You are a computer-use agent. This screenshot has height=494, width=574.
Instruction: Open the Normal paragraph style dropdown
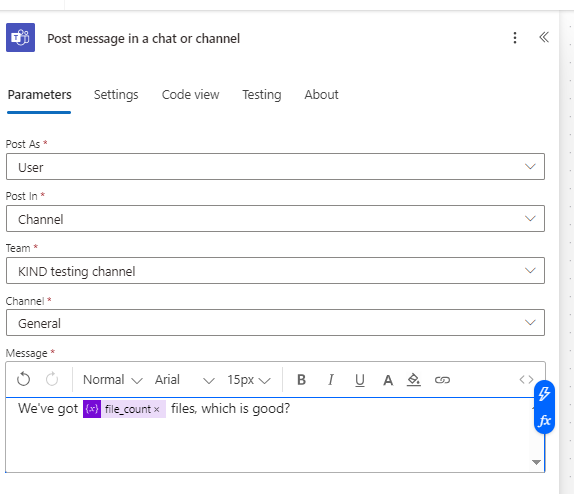pos(112,380)
